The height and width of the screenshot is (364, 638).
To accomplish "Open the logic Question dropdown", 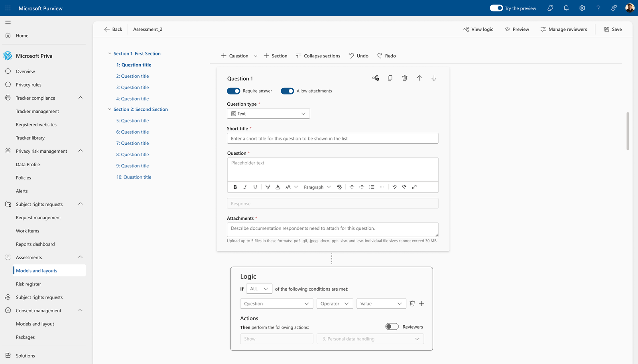I will pyautogui.click(x=277, y=304).
